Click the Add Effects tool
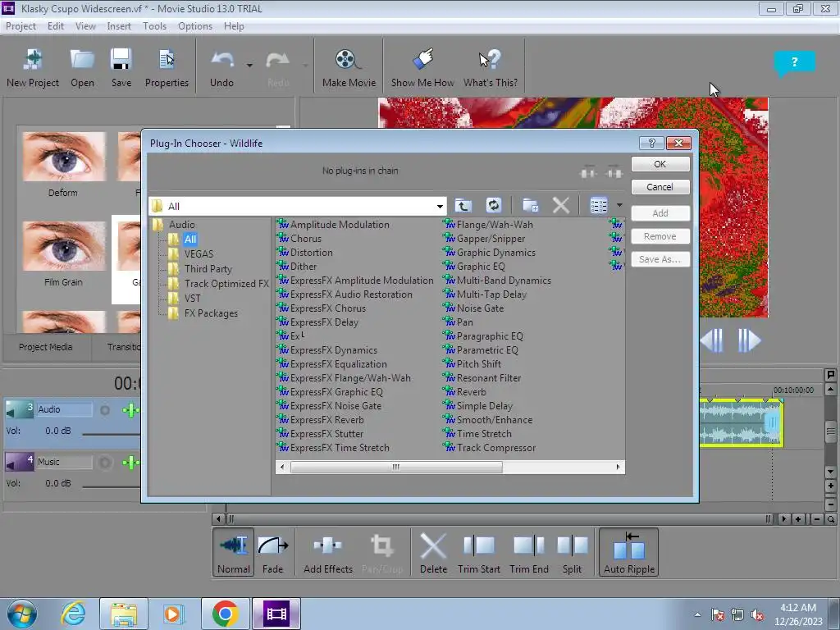 pyautogui.click(x=328, y=552)
